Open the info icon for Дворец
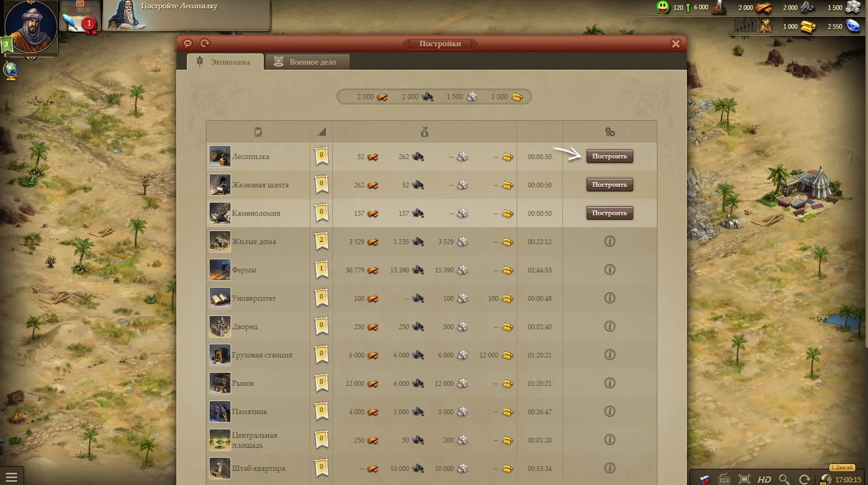Screen dimensions: 868x485 (610, 326)
